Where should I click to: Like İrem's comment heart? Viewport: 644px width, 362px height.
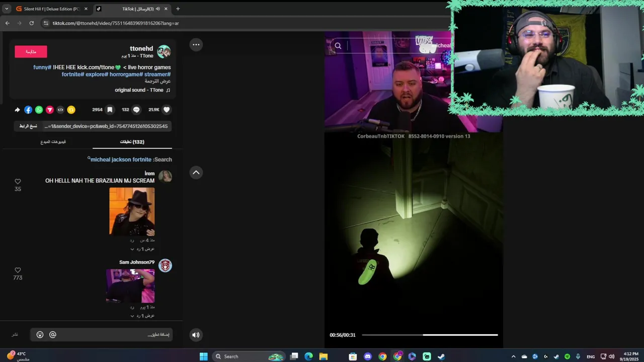tap(18, 182)
